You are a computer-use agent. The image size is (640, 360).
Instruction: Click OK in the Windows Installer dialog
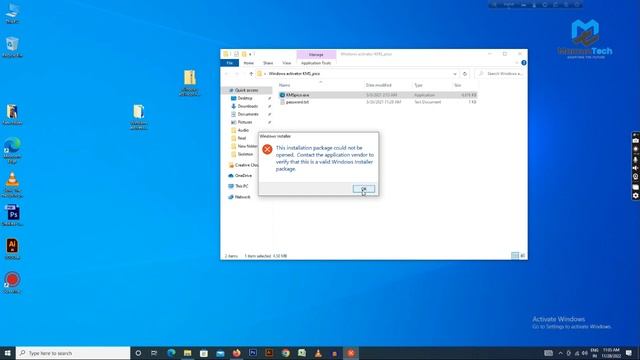[364, 189]
